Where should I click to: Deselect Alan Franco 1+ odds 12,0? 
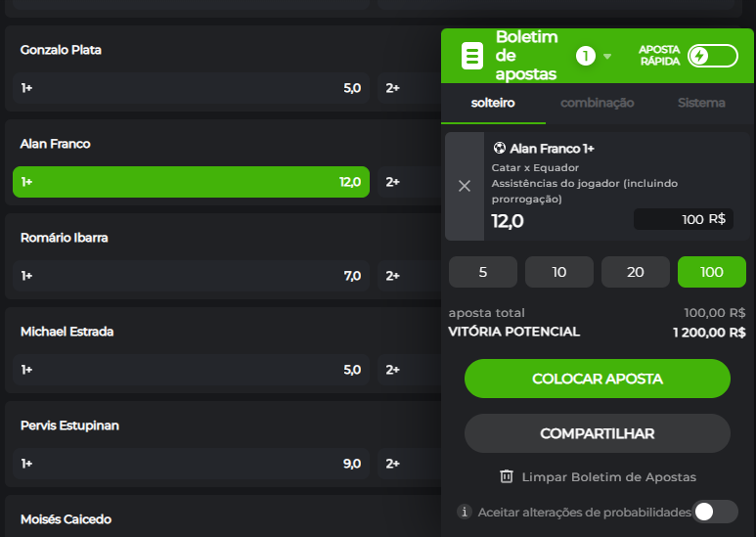(191, 182)
